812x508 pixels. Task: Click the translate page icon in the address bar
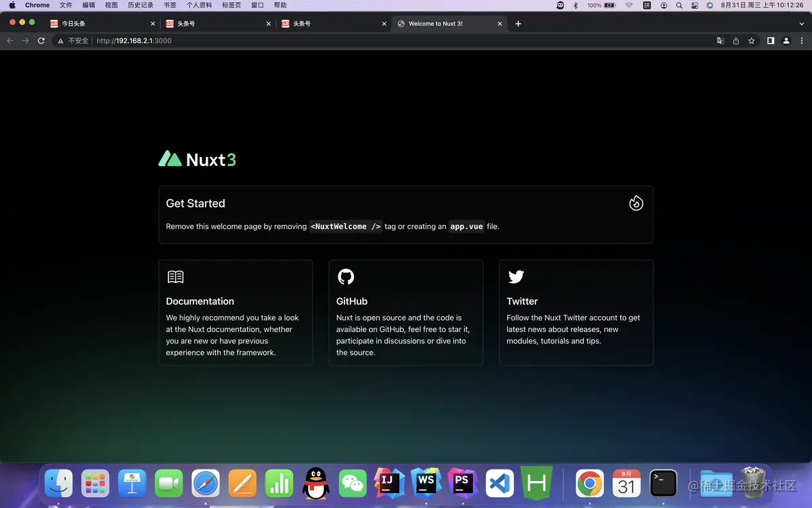point(720,41)
